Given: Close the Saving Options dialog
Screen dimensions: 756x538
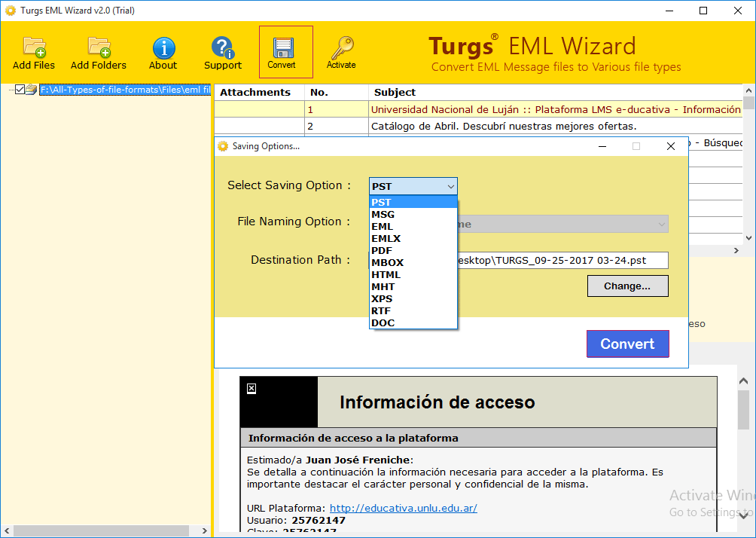Looking at the screenshot, I should pos(671,146).
